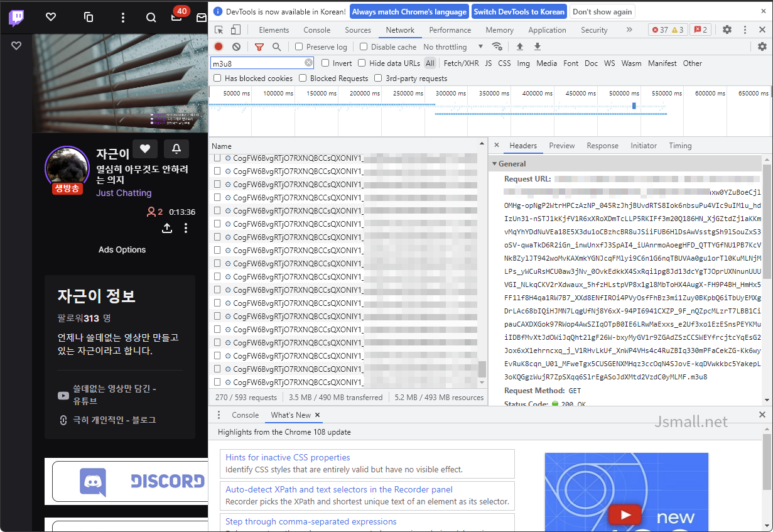Open stream more options three-dot menu
This screenshot has height=532, width=773.
click(x=186, y=228)
